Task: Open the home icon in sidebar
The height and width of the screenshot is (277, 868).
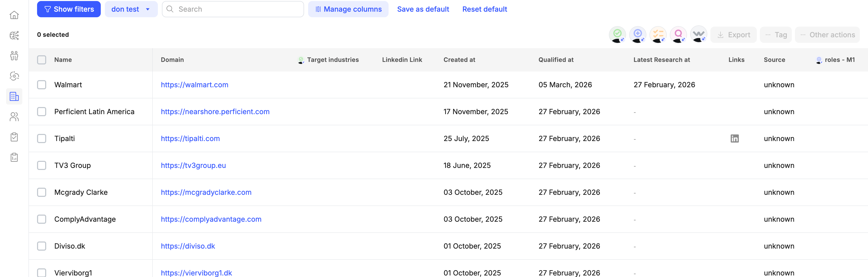Action: click(14, 15)
